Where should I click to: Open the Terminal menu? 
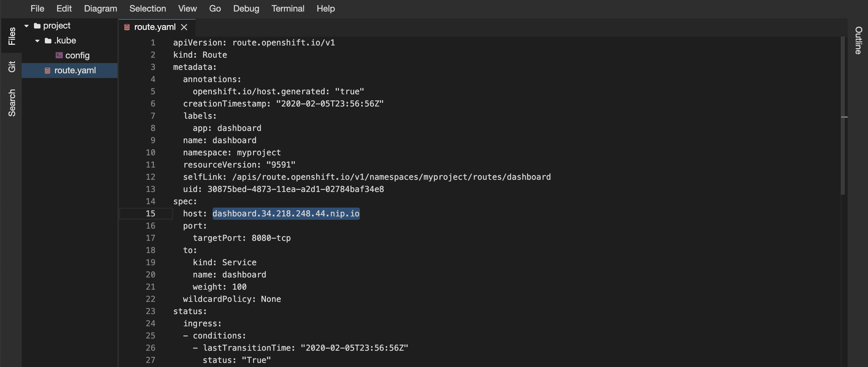[x=288, y=8]
